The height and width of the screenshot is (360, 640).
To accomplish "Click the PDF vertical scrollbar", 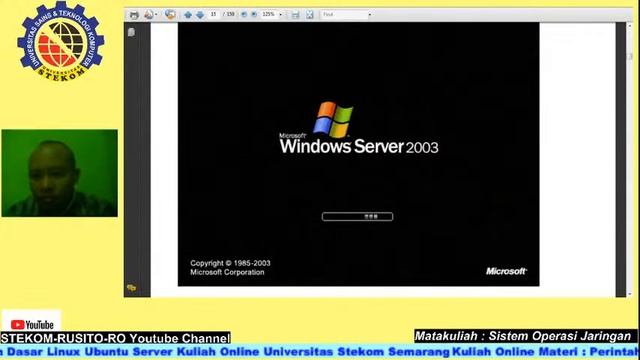I will pyautogui.click(x=630, y=159).
